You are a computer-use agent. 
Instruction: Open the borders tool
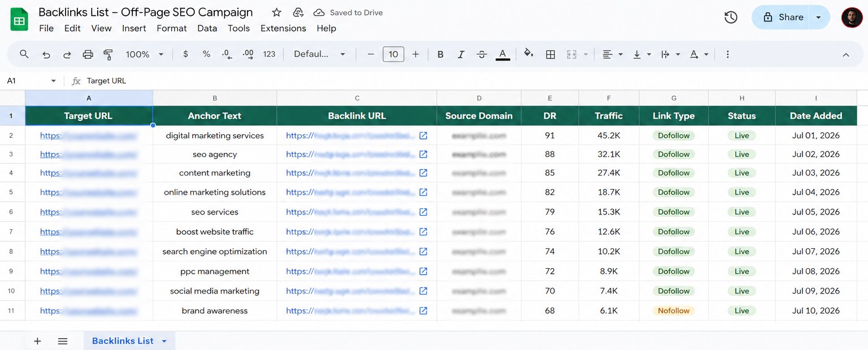[x=550, y=54]
